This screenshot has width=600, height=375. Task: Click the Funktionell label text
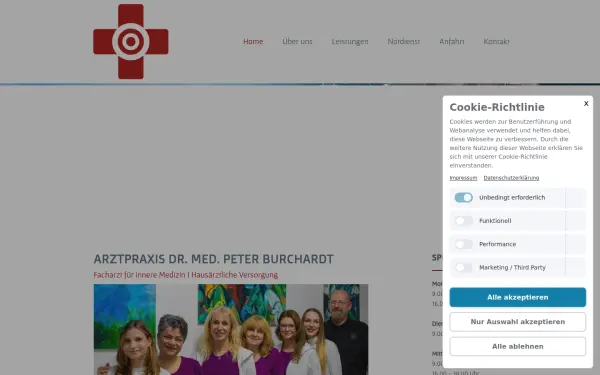tap(495, 221)
